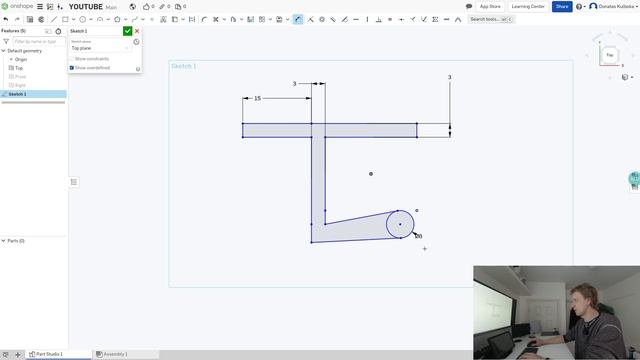The width and height of the screenshot is (640, 360).
Task: Click the highlighted Tangent constraint tool
Action: tap(298, 19)
